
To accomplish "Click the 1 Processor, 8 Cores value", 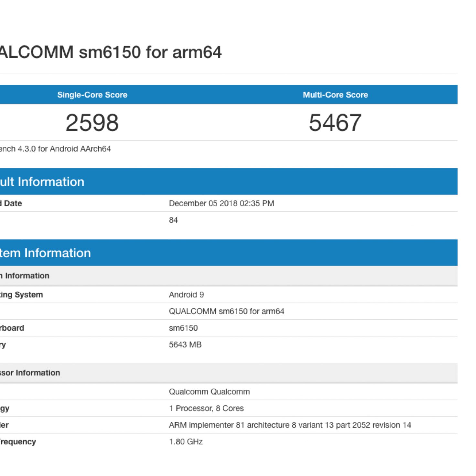I will tap(206, 408).
